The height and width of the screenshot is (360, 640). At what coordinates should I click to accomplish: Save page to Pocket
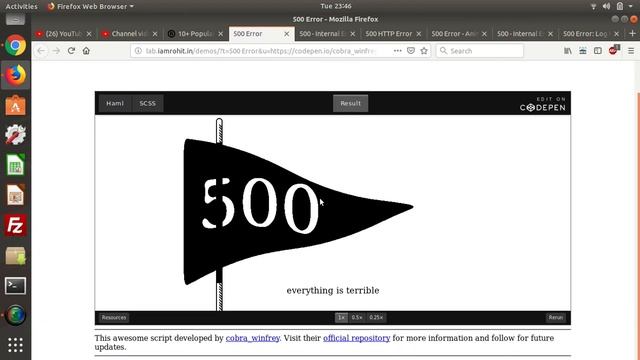pos(411,51)
